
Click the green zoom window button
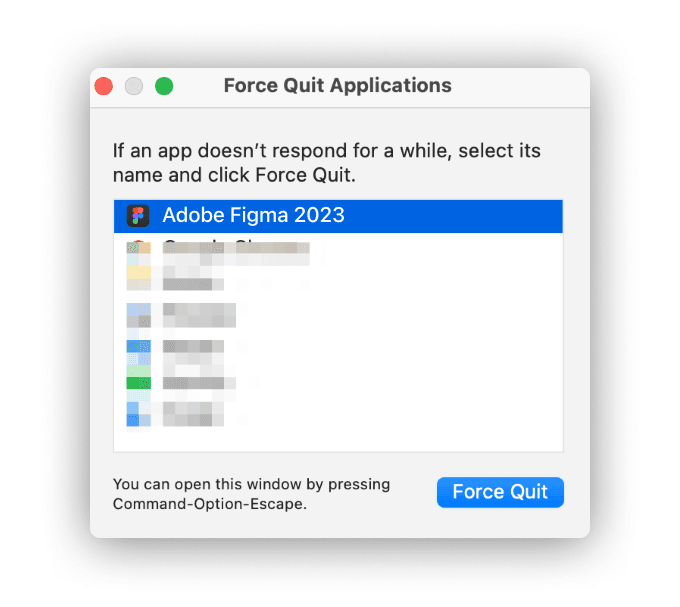163,86
